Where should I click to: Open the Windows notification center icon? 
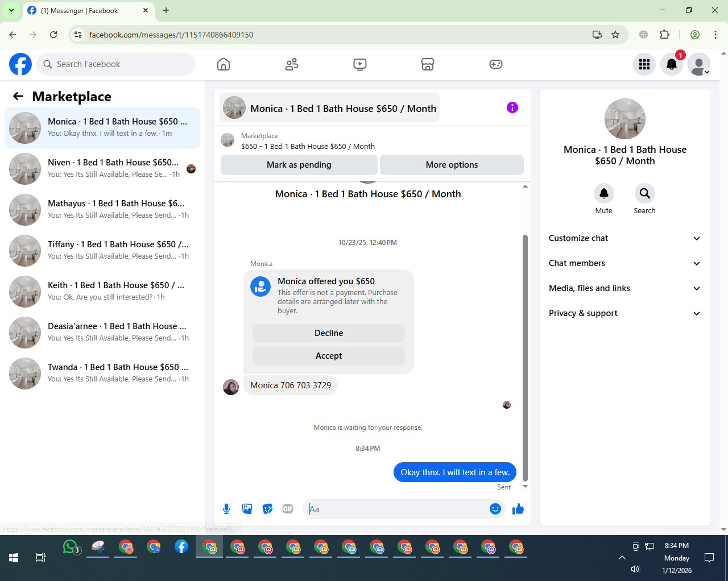click(709, 558)
